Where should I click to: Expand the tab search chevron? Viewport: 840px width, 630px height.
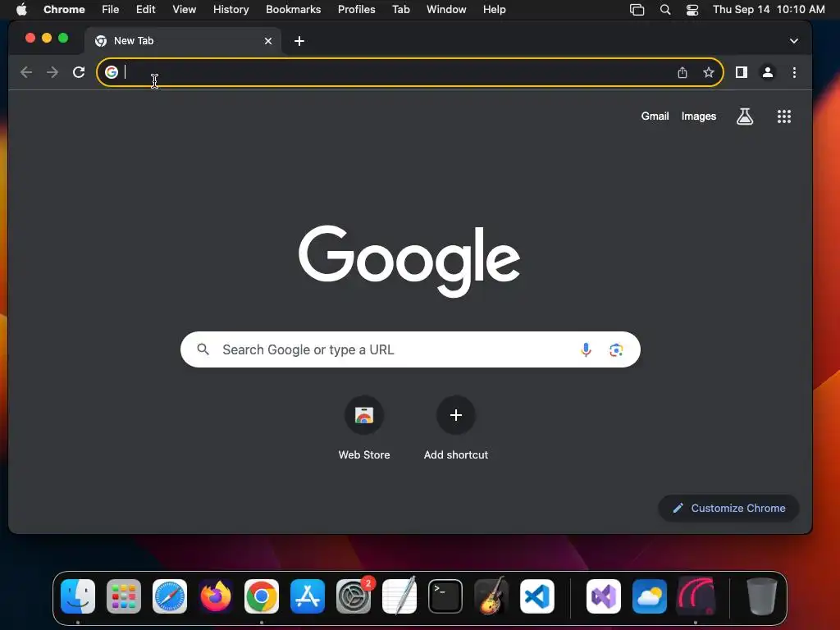[x=793, y=41]
